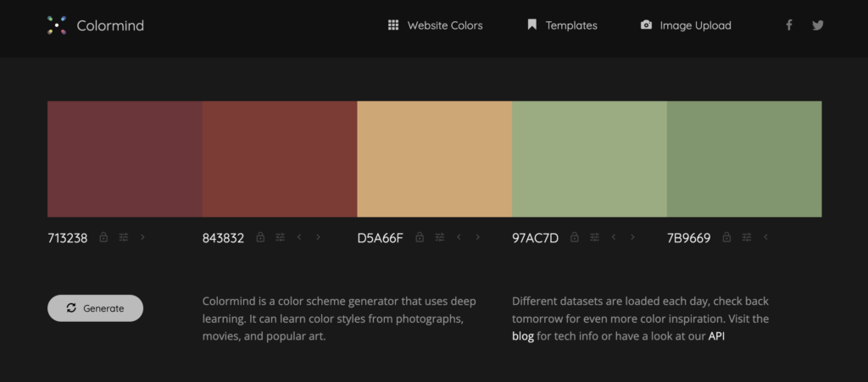Open Website Colors menu item

[435, 25]
